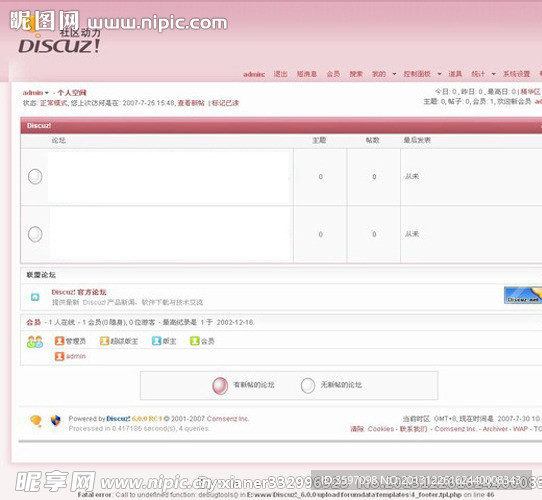Click the shield icon in footer
542x500 pixels.
click(55, 420)
